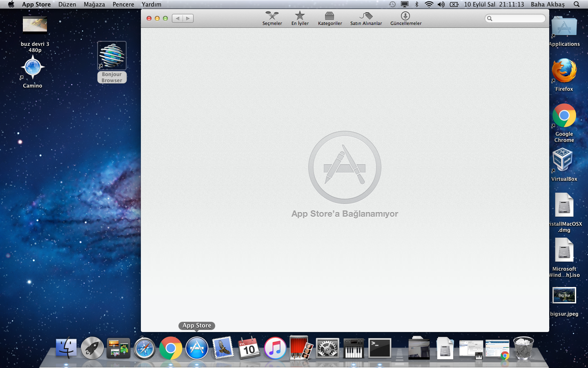The image size is (588, 368).
Task: Open Finder from the Dock
Action: point(66,348)
